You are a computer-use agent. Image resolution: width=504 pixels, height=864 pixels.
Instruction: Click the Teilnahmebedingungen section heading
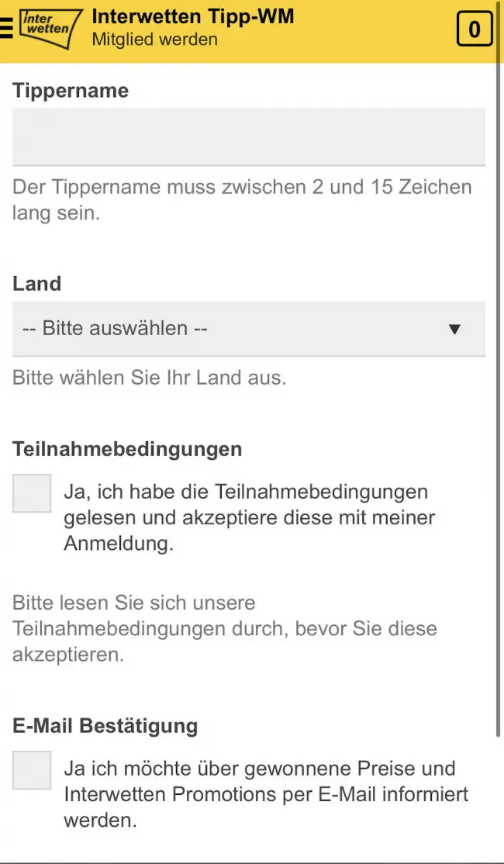[127, 449]
